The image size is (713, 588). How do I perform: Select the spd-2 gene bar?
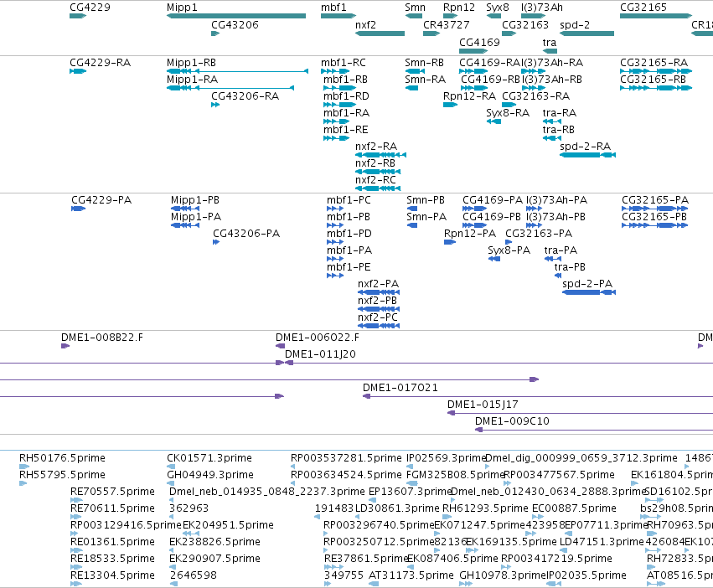coord(587,34)
